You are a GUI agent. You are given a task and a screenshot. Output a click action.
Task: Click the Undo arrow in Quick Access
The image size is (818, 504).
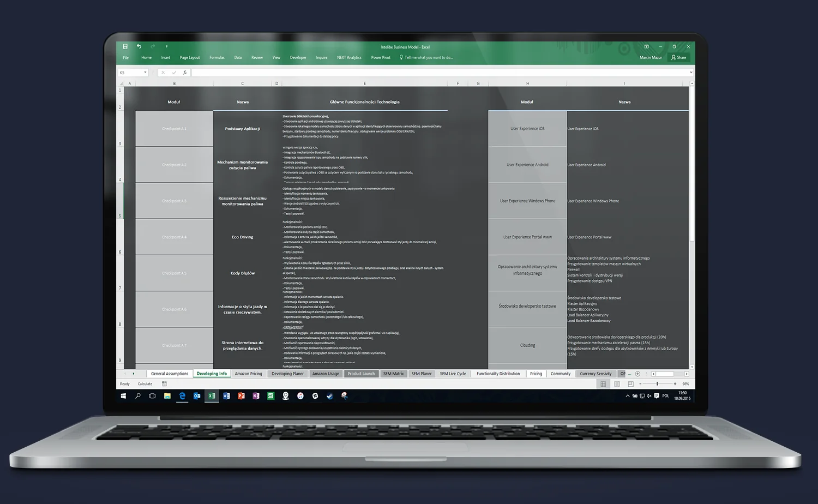click(139, 46)
